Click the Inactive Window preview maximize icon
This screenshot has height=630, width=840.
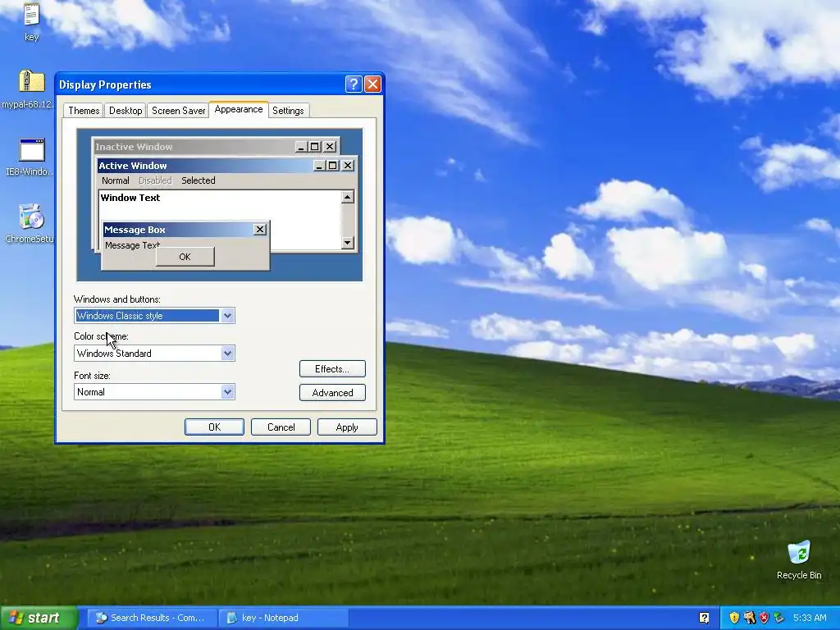coord(315,146)
